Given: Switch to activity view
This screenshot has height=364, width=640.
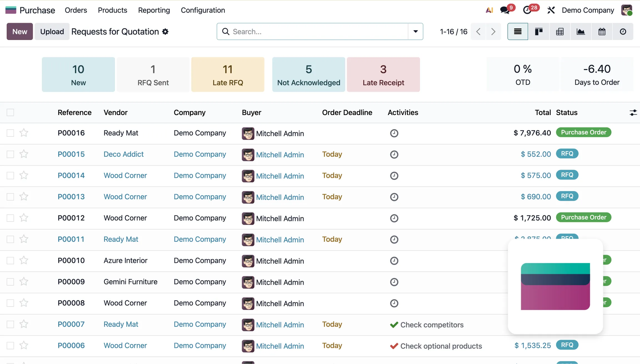Looking at the screenshot, I should tap(623, 32).
